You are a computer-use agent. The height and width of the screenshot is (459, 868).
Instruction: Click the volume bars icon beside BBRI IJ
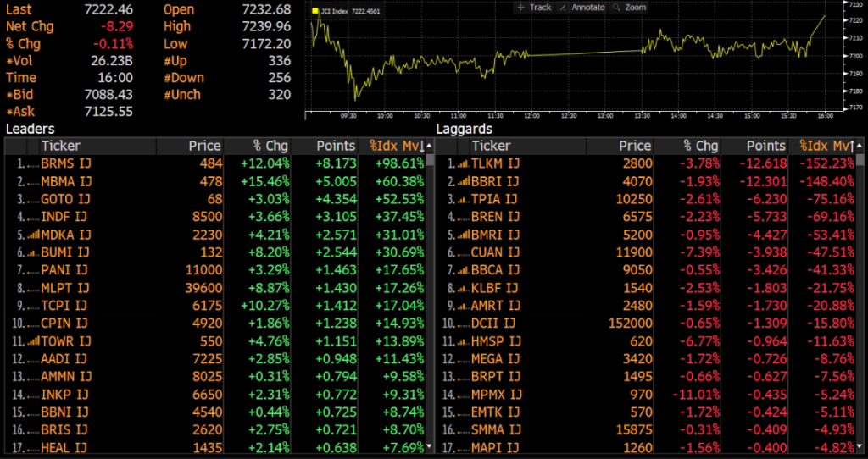pos(463,181)
